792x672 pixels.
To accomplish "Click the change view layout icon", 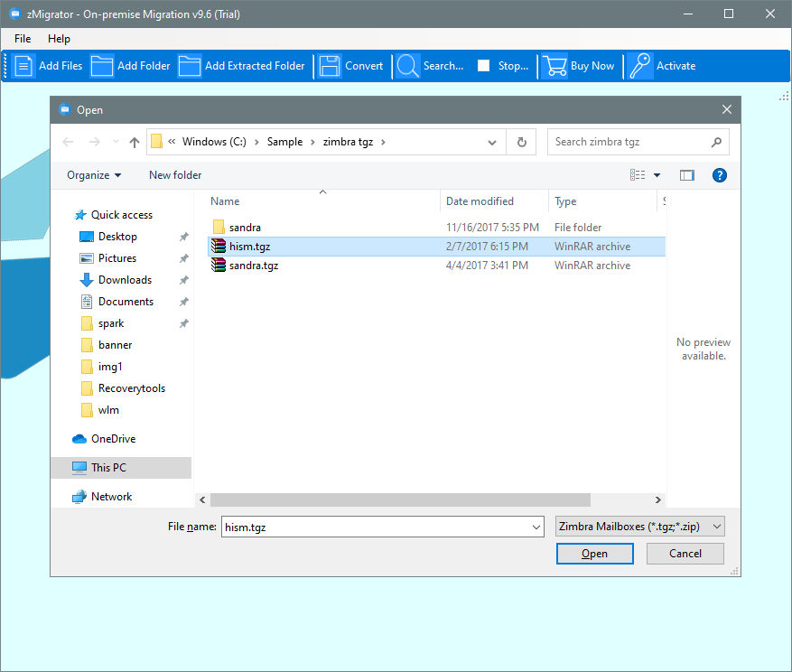I will point(638,175).
